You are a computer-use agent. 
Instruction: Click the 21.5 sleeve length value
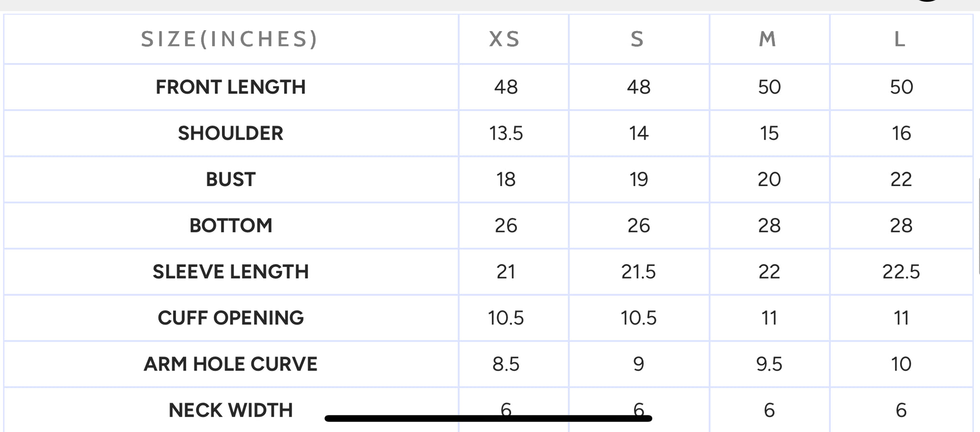[638, 272]
